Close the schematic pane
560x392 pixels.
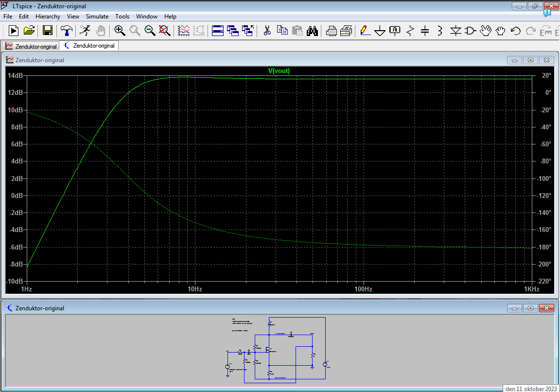546,308
